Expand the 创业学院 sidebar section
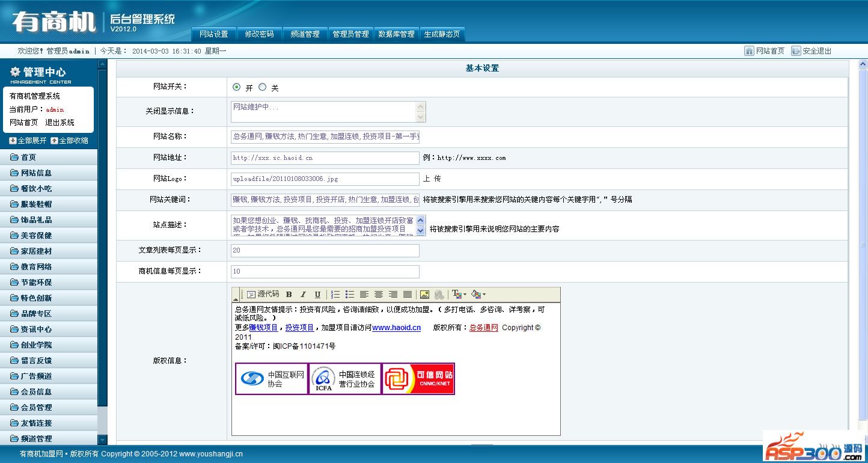 [49, 345]
